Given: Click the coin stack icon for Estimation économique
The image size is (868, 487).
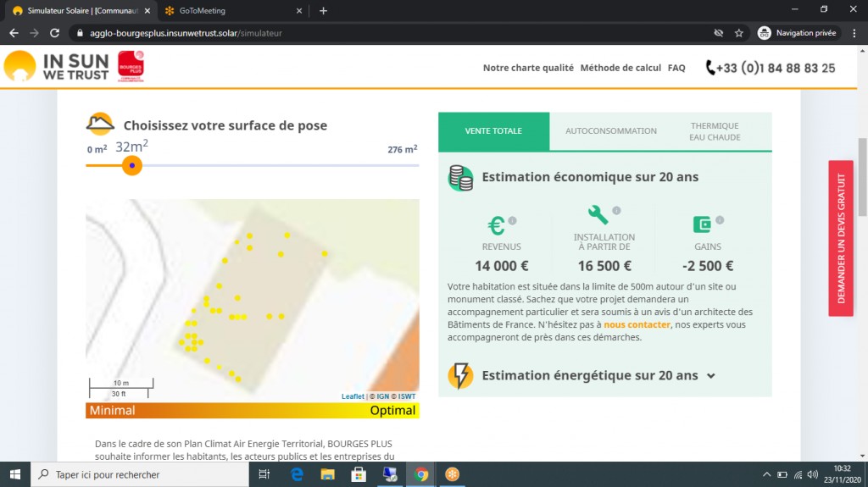Looking at the screenshot, I should (x=460, y=178).
